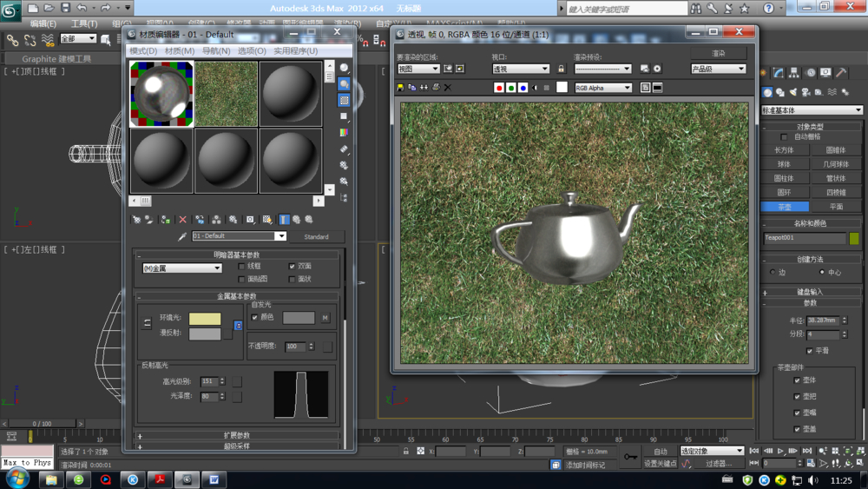Click the yellow 环境光 ambient color swatch

click(205, 320)
